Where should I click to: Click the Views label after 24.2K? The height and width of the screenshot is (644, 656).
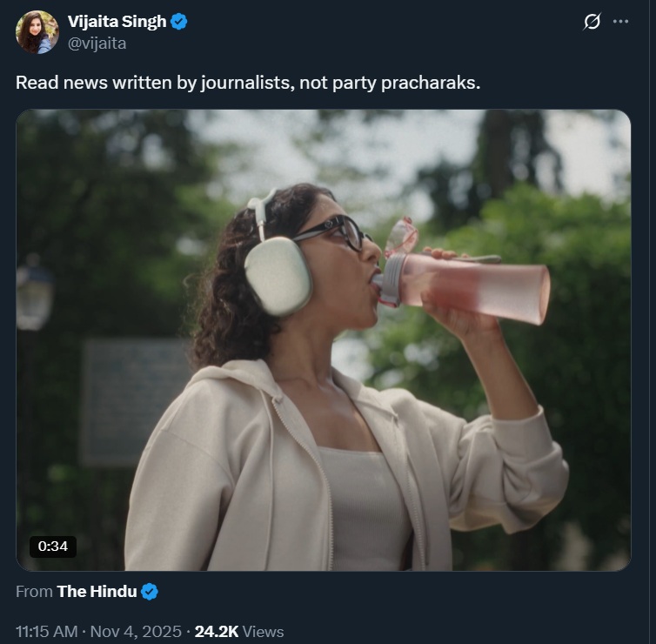(261, 631)
